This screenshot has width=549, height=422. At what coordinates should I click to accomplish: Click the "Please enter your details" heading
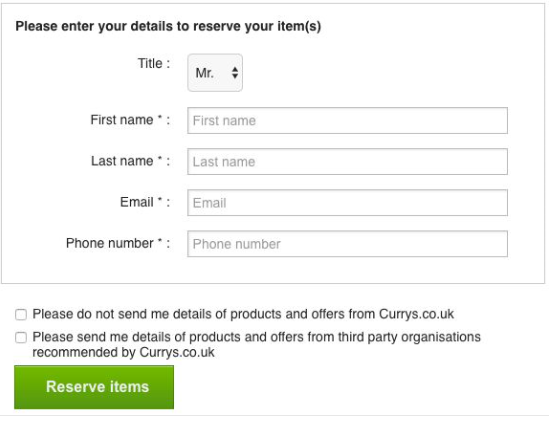pyautogui.click(x=168, y=26)
